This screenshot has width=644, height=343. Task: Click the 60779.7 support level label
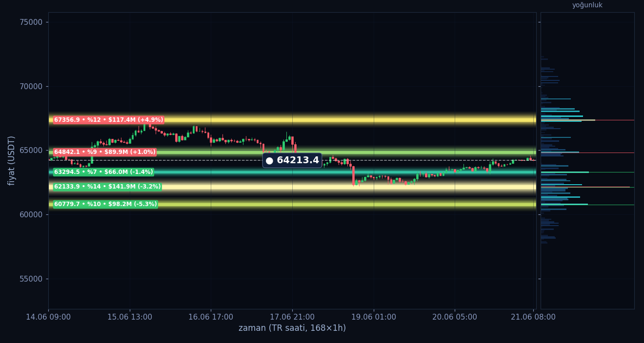tap(105, 204)
